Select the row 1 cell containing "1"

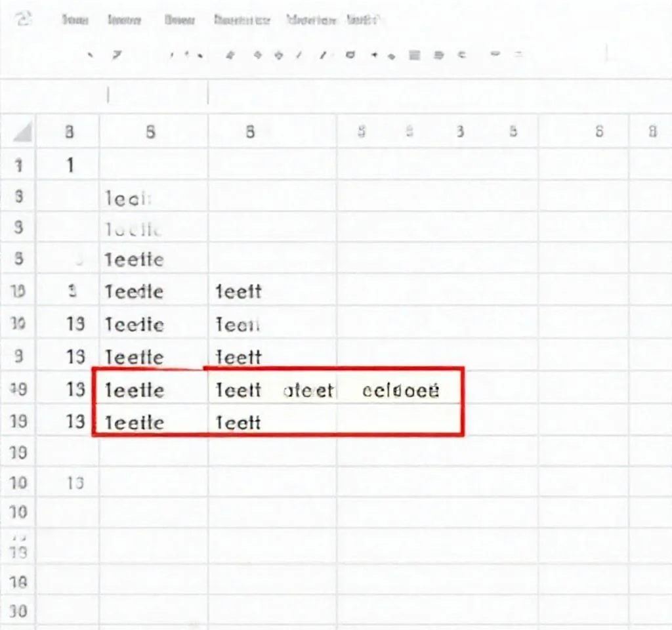pyautogui.click(x=69, y=165)
